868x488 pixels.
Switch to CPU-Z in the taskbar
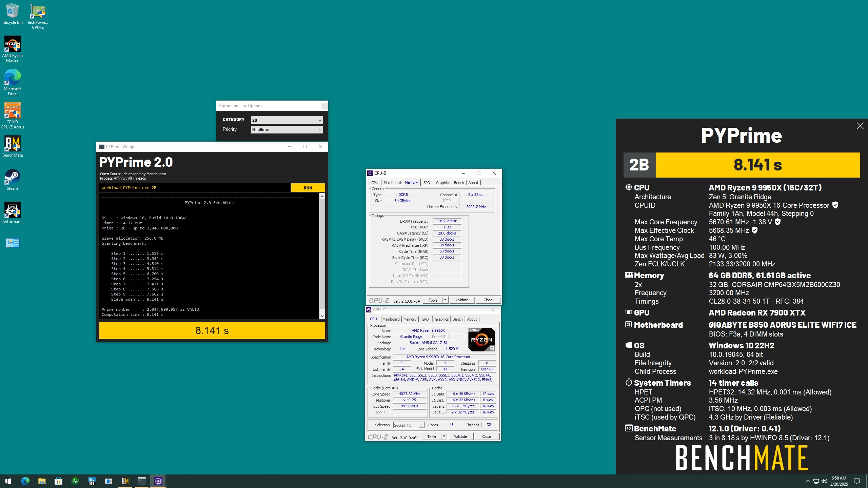pos(158,481)
